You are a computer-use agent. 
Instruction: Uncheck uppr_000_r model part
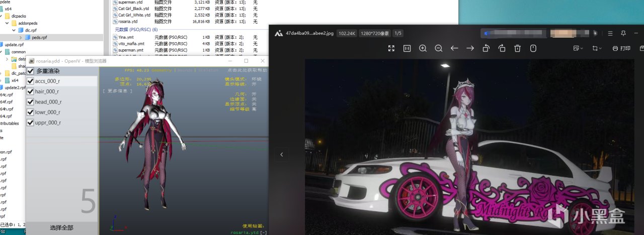pos(31,123)
